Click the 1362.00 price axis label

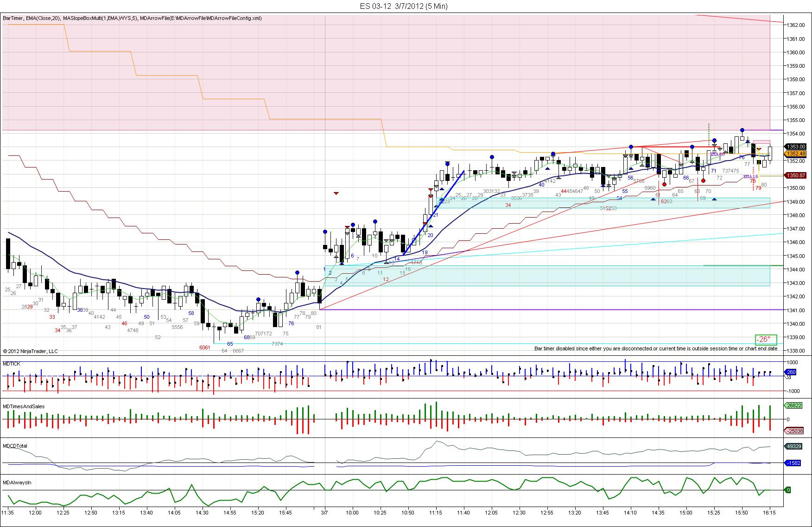796,25
